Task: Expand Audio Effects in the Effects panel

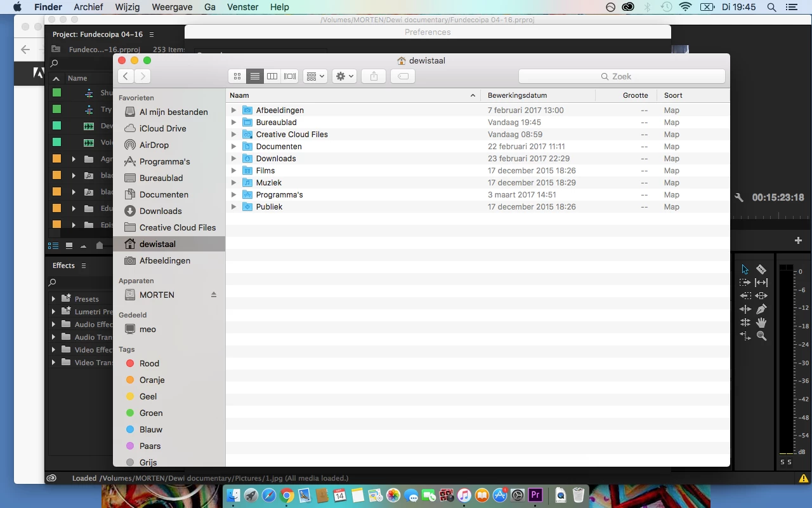Action: tap(53, 324)
